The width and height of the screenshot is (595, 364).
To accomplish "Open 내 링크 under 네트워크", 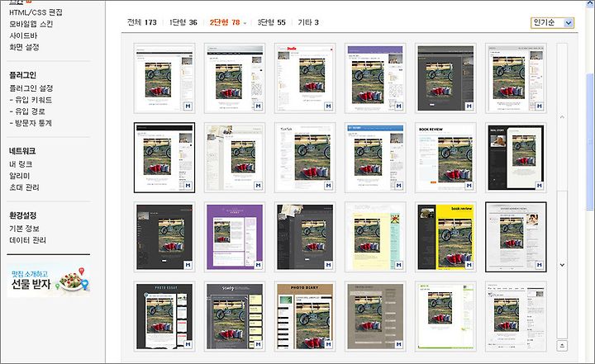I will tap(21, 164).
